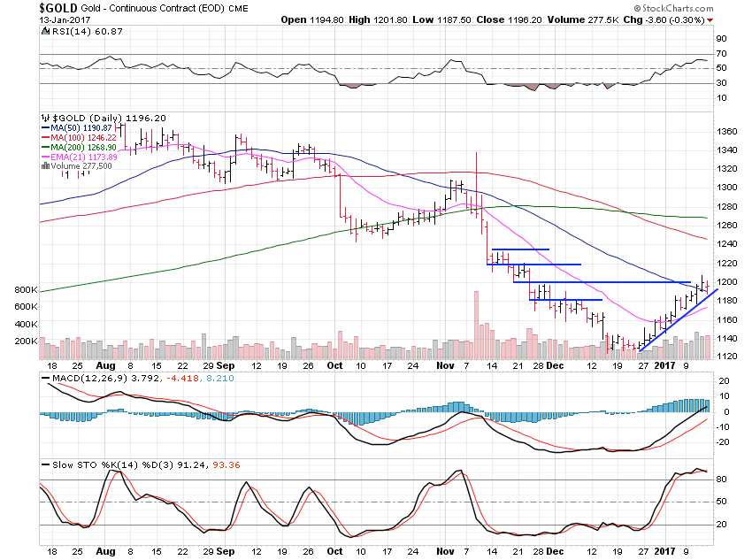752x560 pixels.
Task: Click the Volume 277,500 legend text
Action: 81,166
